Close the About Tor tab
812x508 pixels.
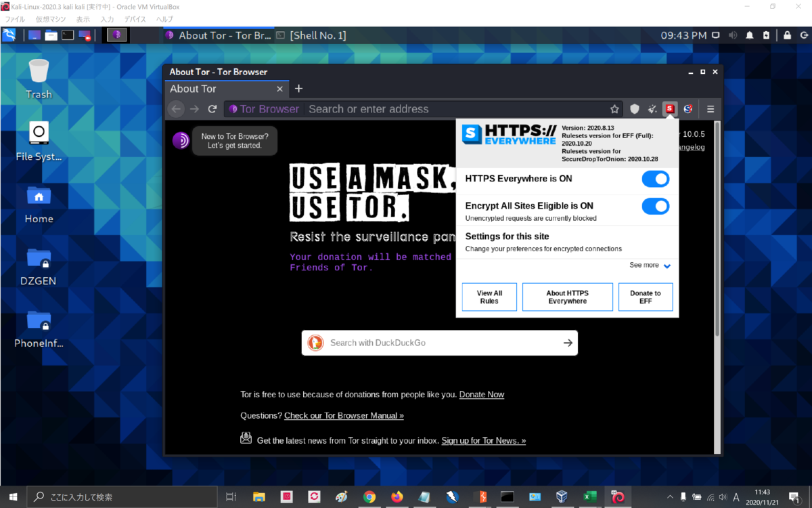tap(280, 89)
